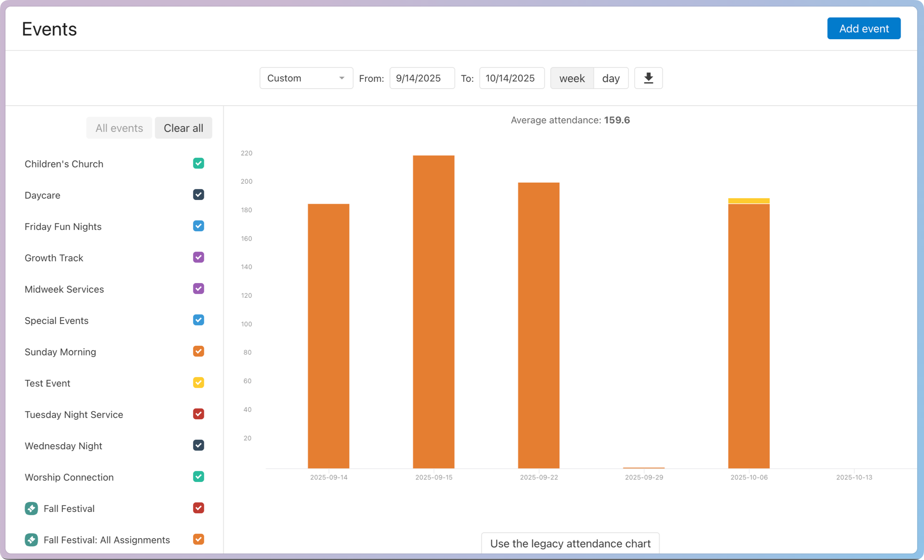Switch chart grouping to week
This screenshot has height=560, width=924.
click(571, 78)
